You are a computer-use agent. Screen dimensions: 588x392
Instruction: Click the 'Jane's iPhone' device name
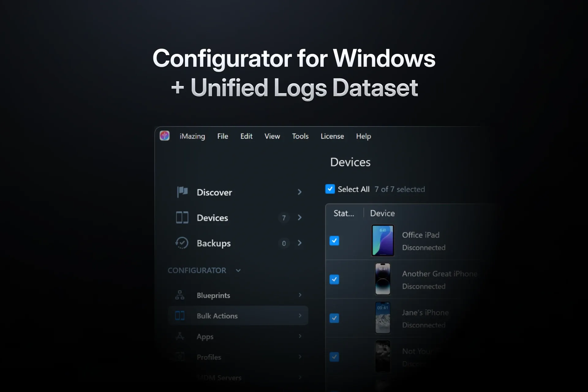pyautogui.click(x=425, y=312)
